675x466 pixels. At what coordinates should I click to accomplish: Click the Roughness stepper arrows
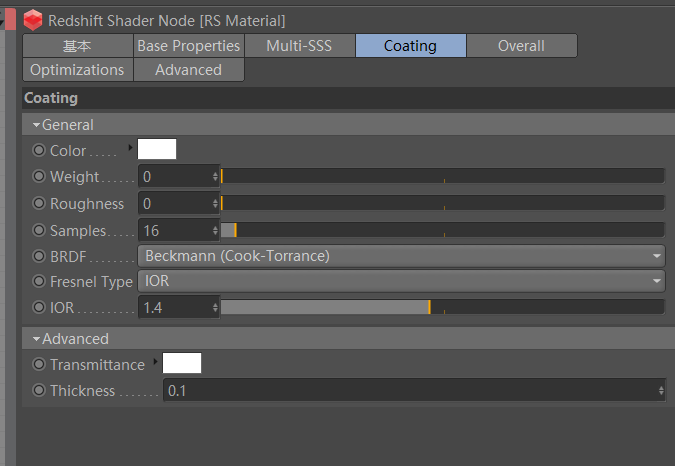215,204
